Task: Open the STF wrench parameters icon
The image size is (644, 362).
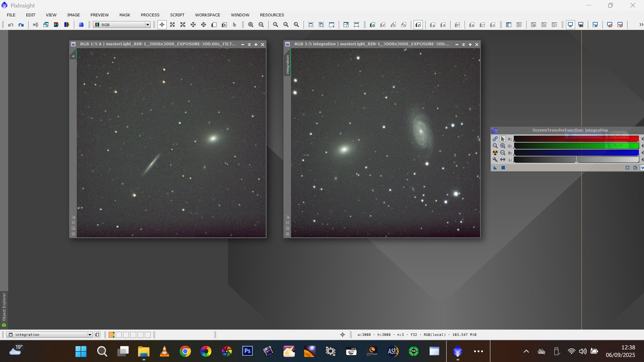Action: [495, 160]
